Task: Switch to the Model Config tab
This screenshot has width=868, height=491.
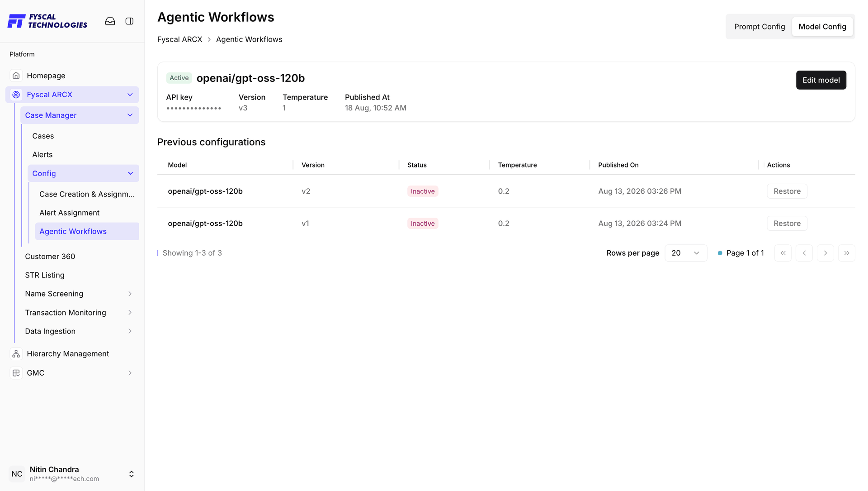Action: (822, 27)
